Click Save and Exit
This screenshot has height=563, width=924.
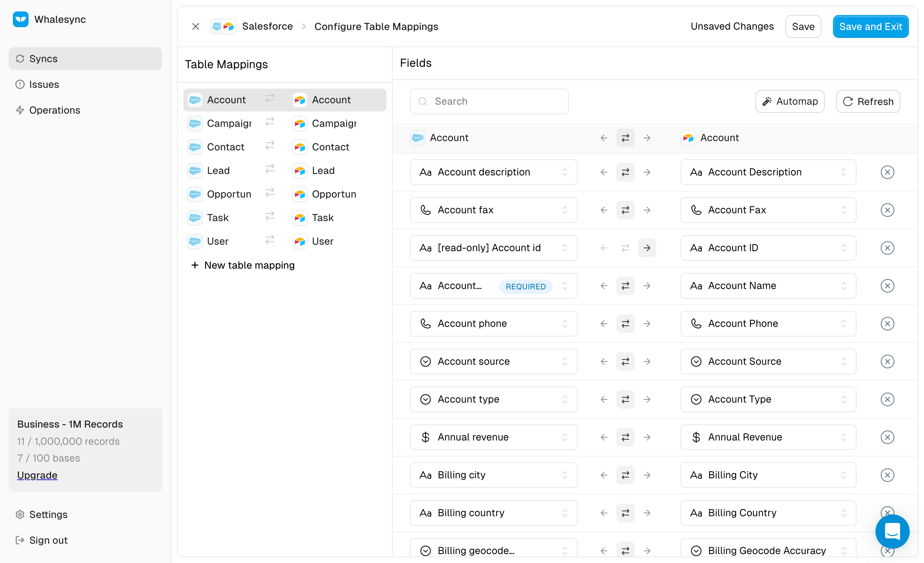click(870, 26)
